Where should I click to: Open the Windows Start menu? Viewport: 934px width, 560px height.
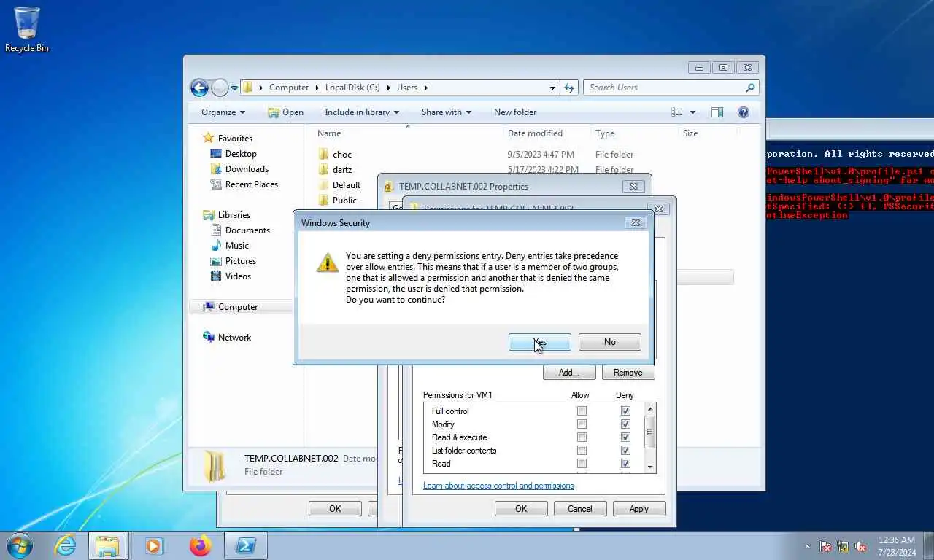click(x=18, y=545)
